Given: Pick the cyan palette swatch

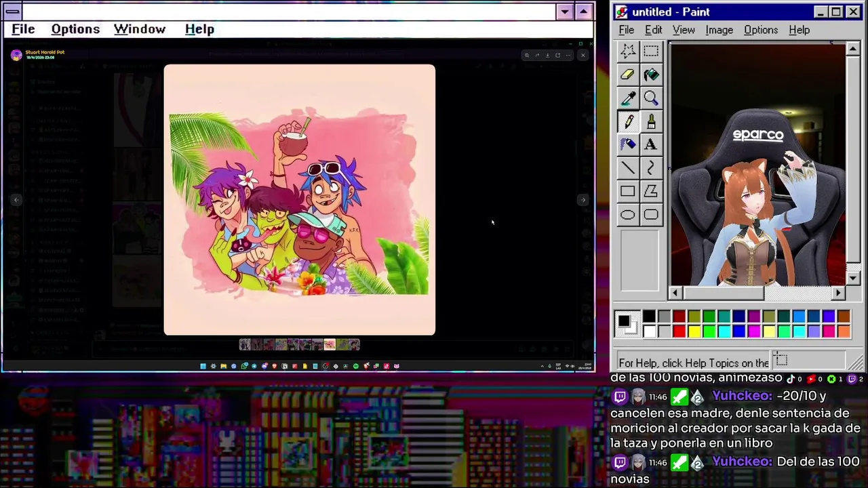Looking at the screenshot, I should (724, 331).
